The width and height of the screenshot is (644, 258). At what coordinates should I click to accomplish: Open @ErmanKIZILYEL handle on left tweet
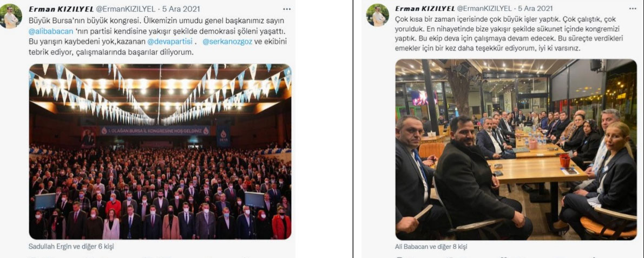pyautogui.click(x=124, y=9)
